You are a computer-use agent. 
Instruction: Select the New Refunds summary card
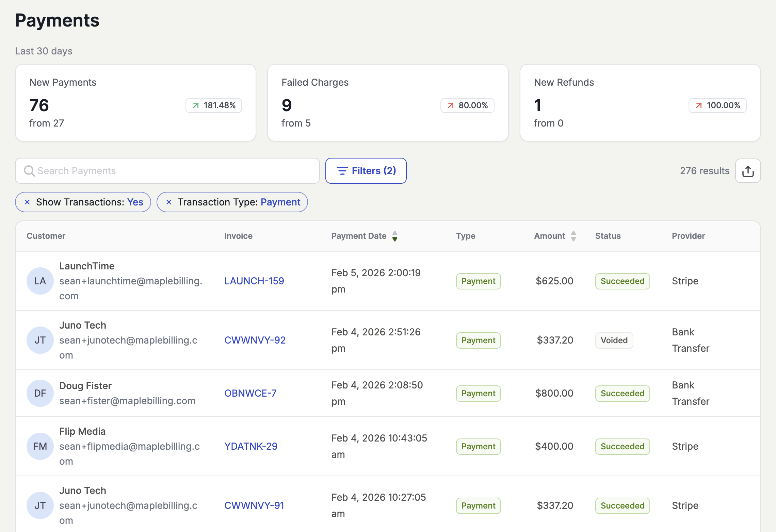(640, 103)
